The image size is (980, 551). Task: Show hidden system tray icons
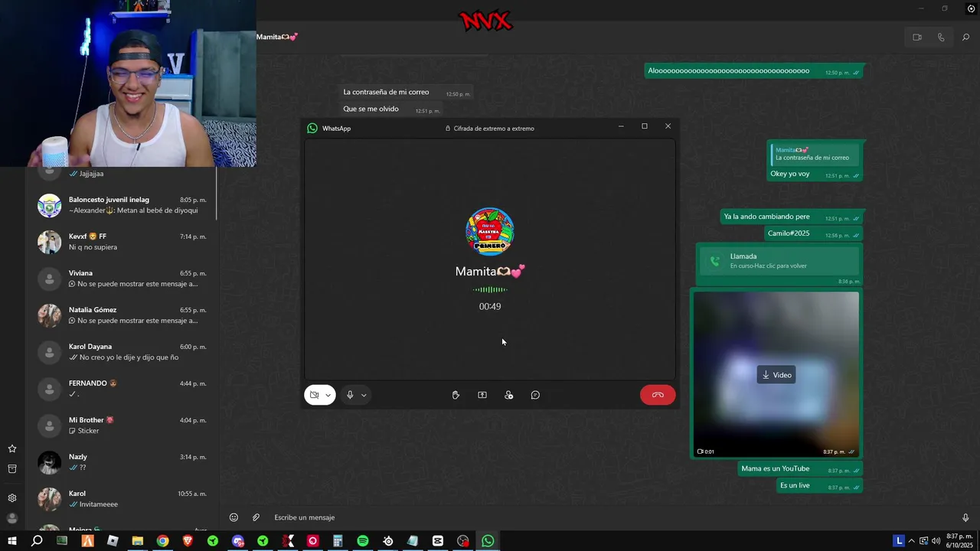(912, 541)
